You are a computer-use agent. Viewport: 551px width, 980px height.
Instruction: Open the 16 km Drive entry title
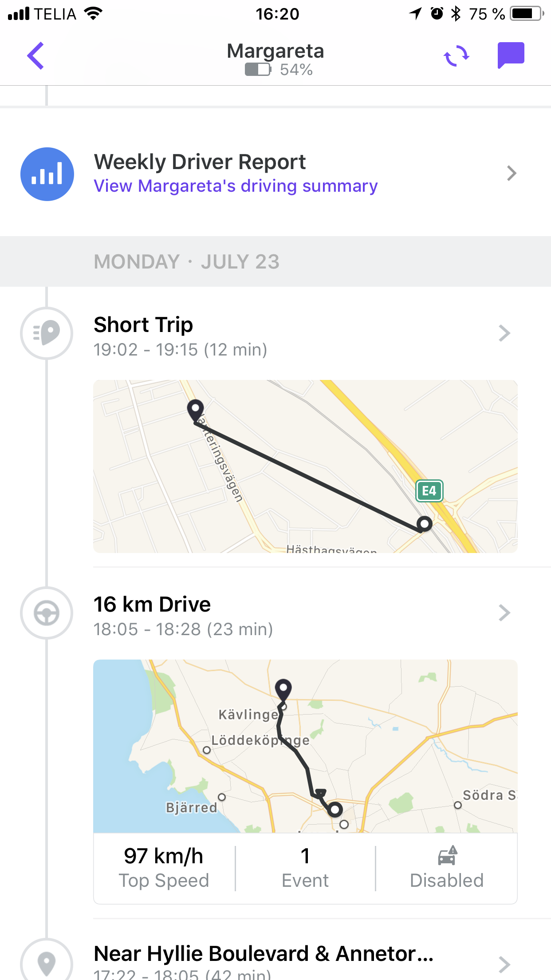(152, 605)
